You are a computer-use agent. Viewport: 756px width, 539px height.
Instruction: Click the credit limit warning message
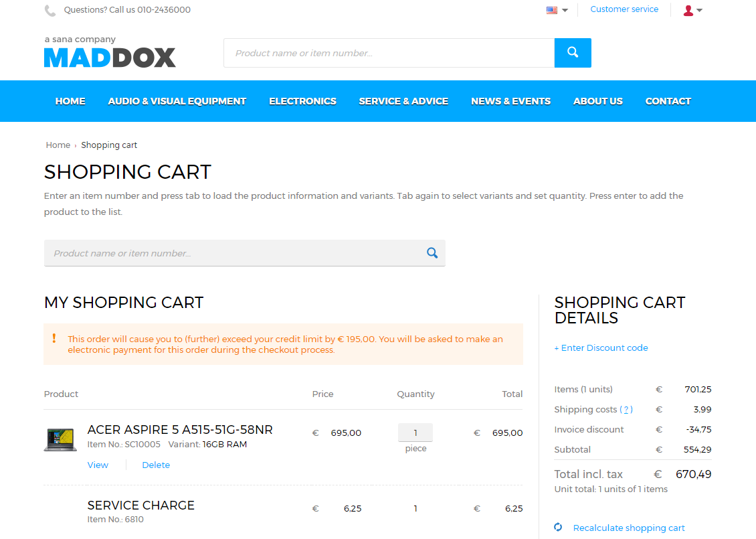286,345
